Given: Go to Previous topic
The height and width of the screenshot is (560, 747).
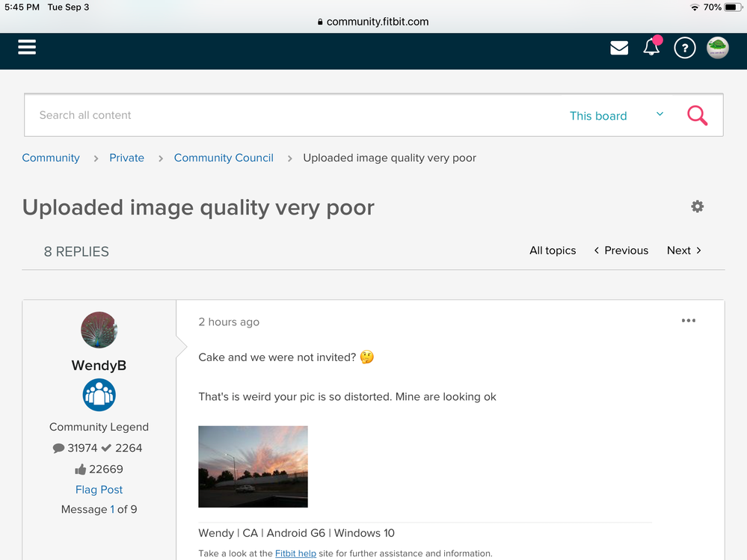Looking at the screenshot, I should pyautogui.click(x=621, y=250).
